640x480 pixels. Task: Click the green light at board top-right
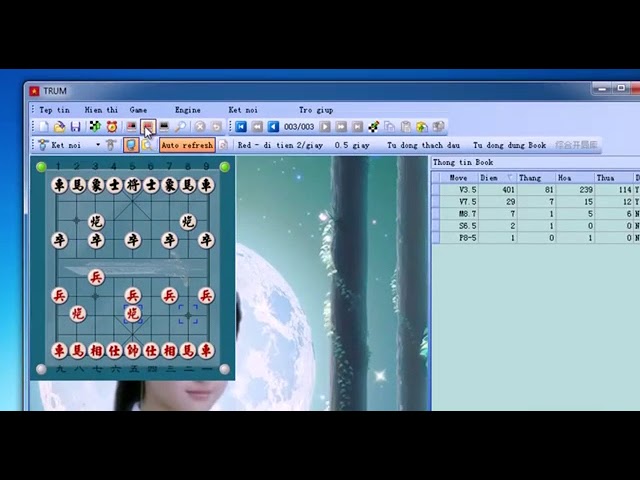[224, 167]
